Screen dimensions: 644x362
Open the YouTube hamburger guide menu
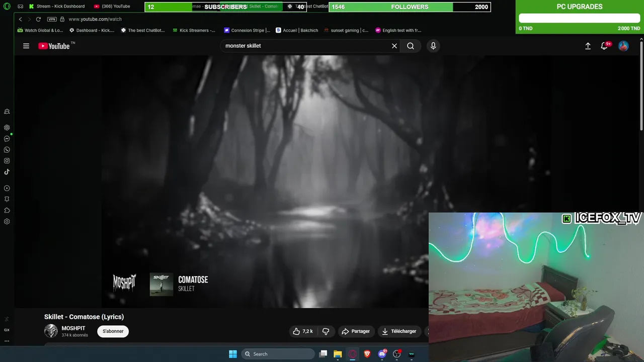click(26, 46)
